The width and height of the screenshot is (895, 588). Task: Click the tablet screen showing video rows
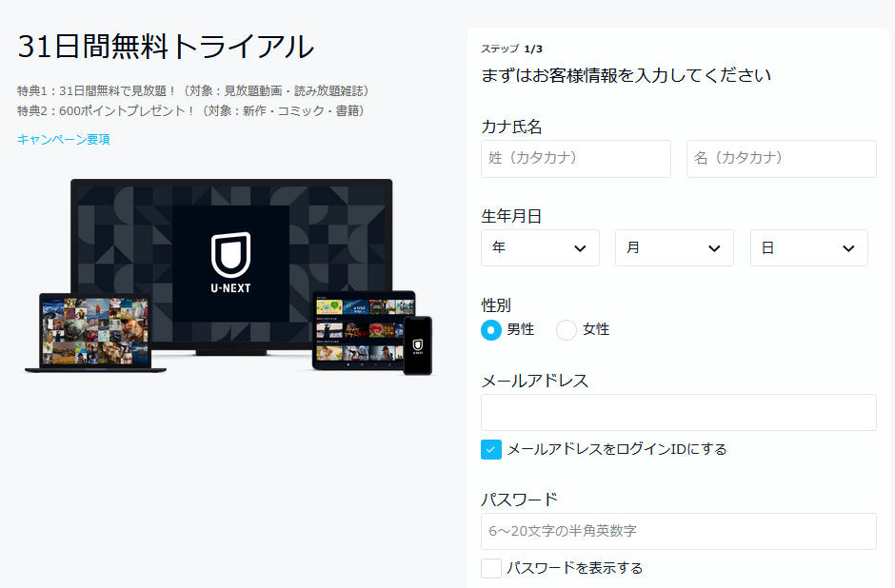tap(363, 328)
